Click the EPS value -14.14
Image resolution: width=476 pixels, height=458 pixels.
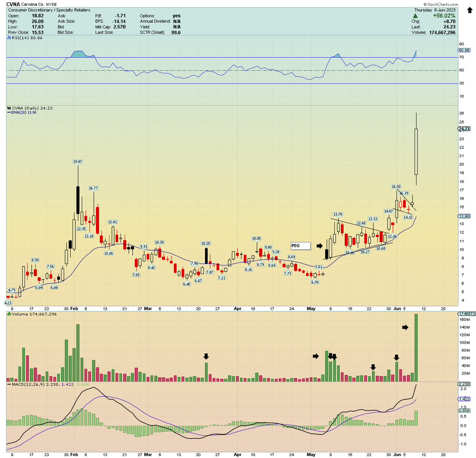pyautogui.click(x=119, y=21)
